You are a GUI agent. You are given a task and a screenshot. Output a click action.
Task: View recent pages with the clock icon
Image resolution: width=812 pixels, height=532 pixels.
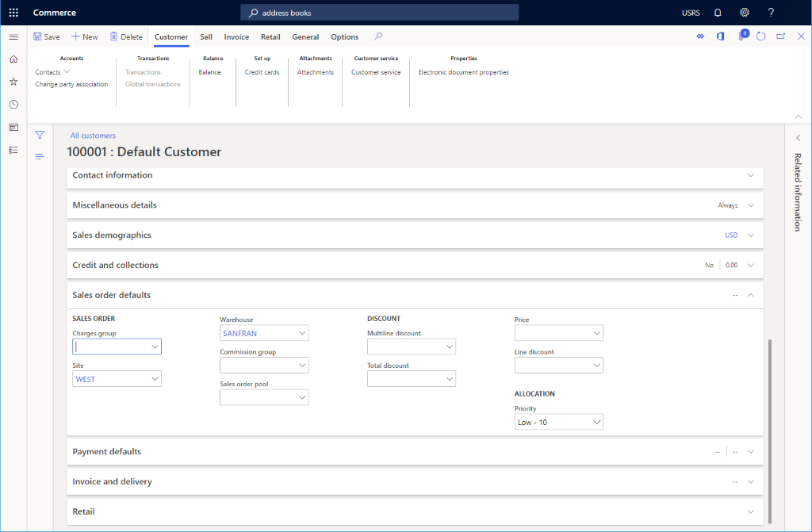(x=13, y=104)
